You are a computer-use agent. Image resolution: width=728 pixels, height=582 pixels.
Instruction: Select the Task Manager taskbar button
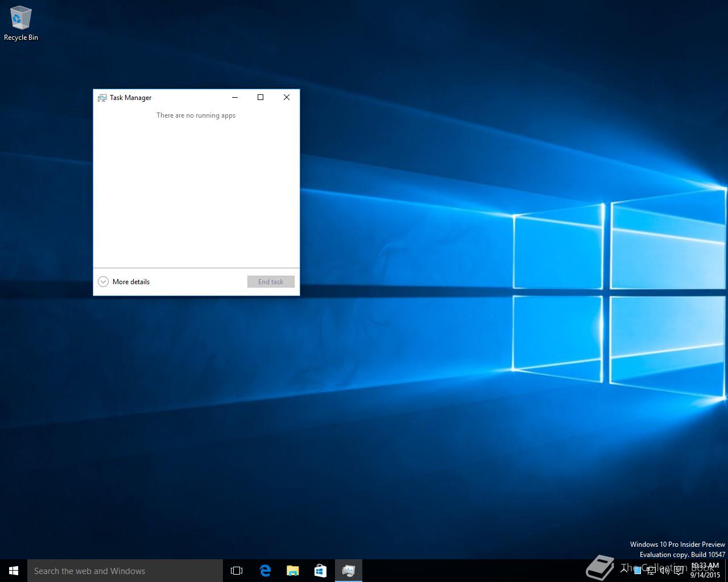349,571
